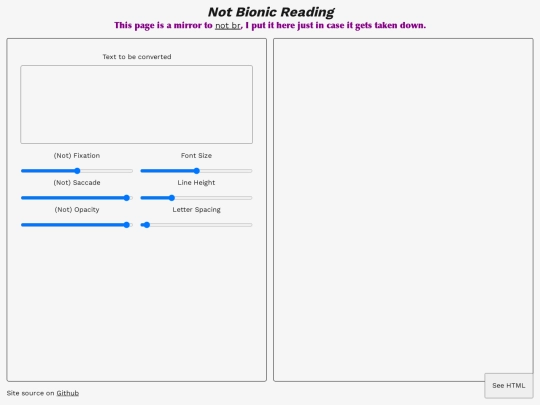Image resolution: width=540 pixels, height=405 pixels.
Task: Click the Letter Spacing slider thumb
Action: click(146, 225)
